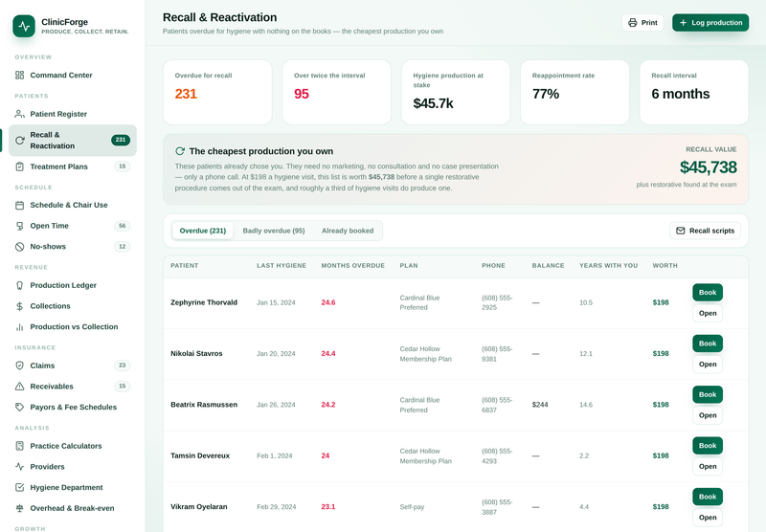Viewport: 766px width, 532px height.
Task: Open Vikram Oyelaran's record
Action: point(708,518)
